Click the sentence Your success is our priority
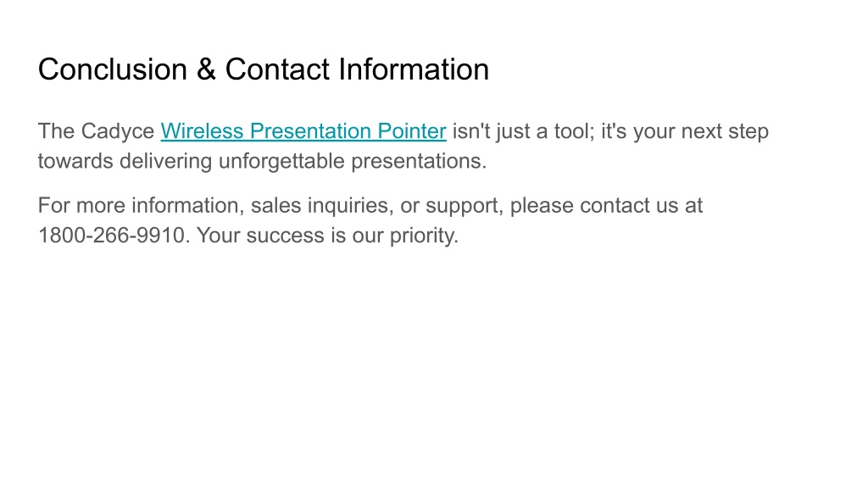The width and height of the screenshot is (868, 488). tap(328, 236)
